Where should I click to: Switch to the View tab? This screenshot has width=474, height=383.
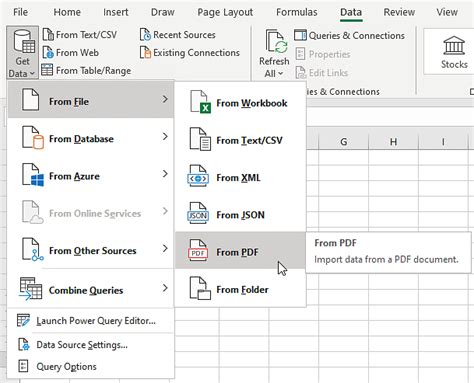(447, 12)
